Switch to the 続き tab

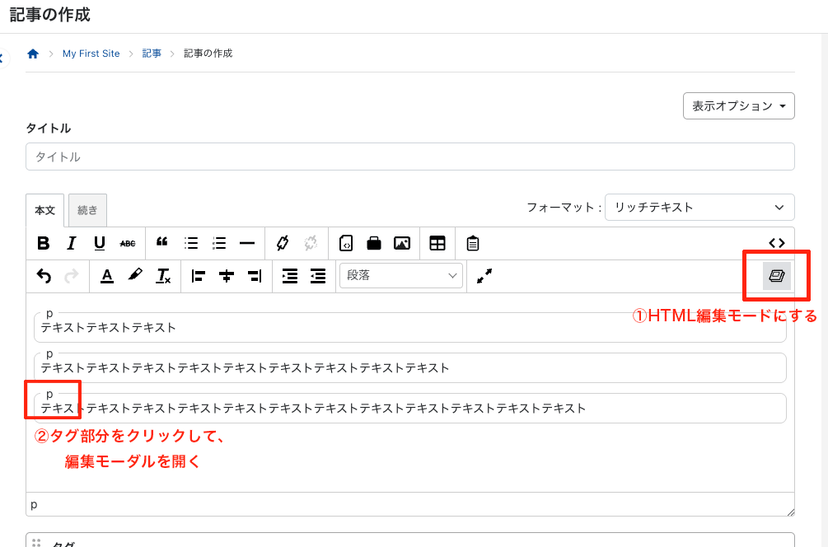coord(87,210)
